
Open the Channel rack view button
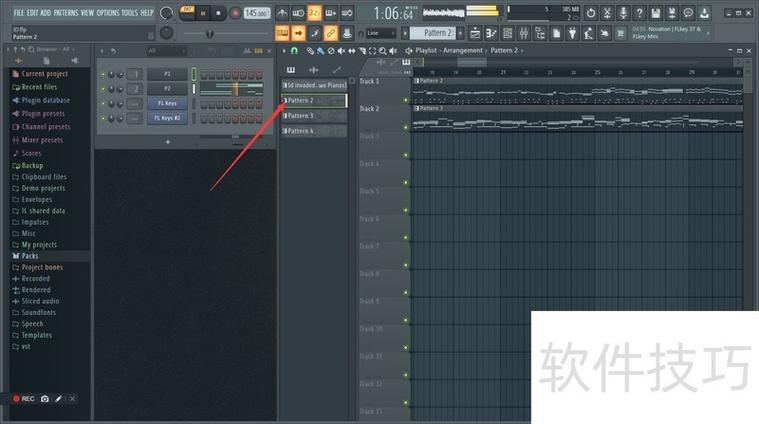pos(507,33)
